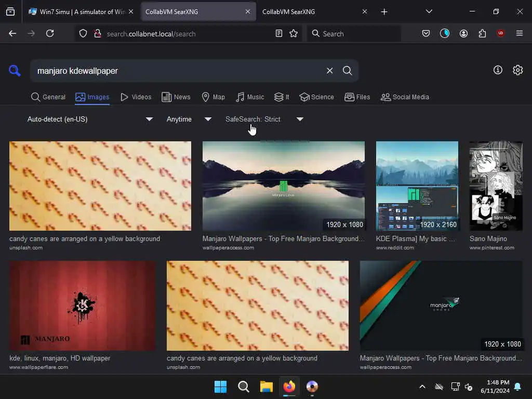Open the Manjaro lake wallpaper thumbnail
The height and width of the screenshot is (399, 532).
pyautogui.click(x=284, y=186)
